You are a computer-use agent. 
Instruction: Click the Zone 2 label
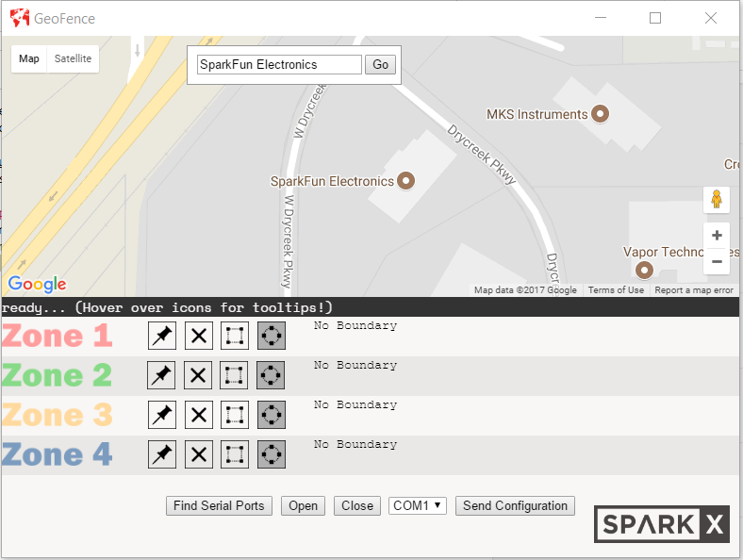coord(58,375)
